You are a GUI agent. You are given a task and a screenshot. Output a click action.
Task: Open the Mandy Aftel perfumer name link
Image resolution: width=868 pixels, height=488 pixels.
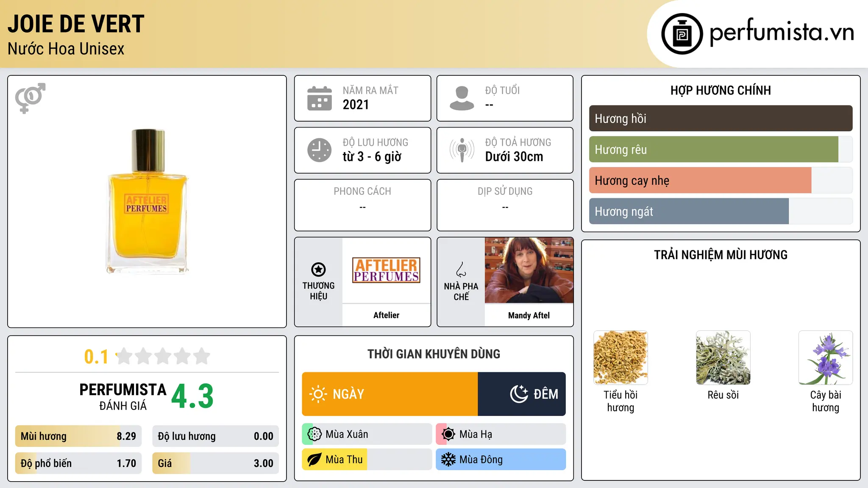pyautogui.click(x=529, y=315)
